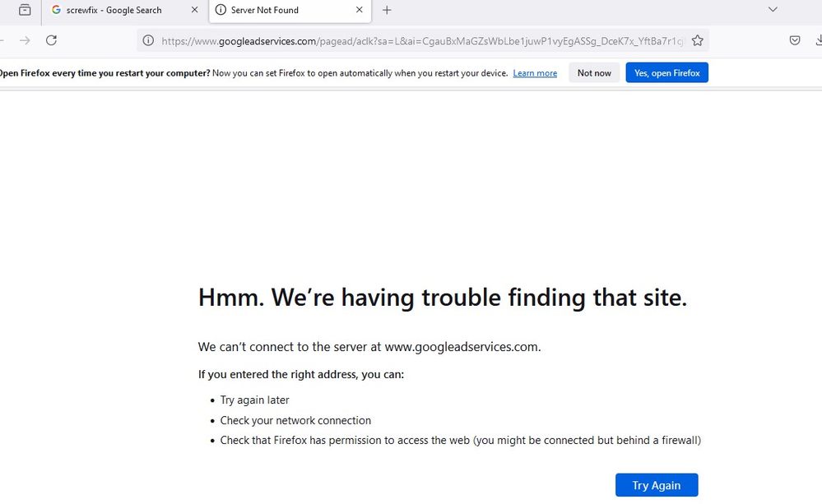Image resolution: width=822 pixels, height=504 pixels.
Task: Open the Learn more link
Action: tap(535, 73)
